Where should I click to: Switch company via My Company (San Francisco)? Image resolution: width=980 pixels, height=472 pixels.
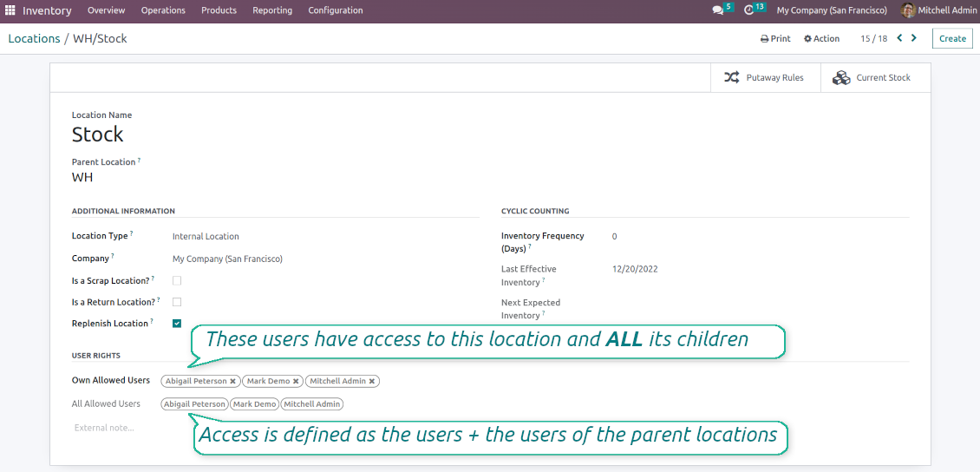coord(832,10)
